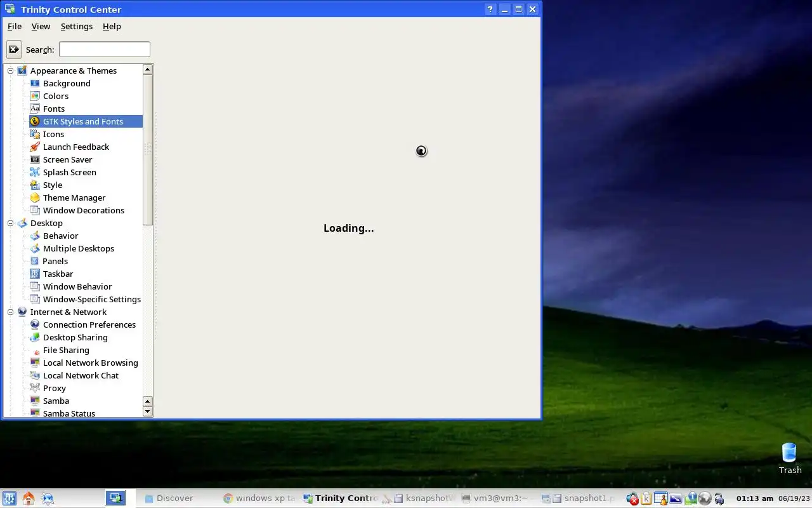Image resolution: width=812 pixels, height=508 pixels.
Task: Click module list scrollbar bottom down arrow
Action: click(148, 411)
